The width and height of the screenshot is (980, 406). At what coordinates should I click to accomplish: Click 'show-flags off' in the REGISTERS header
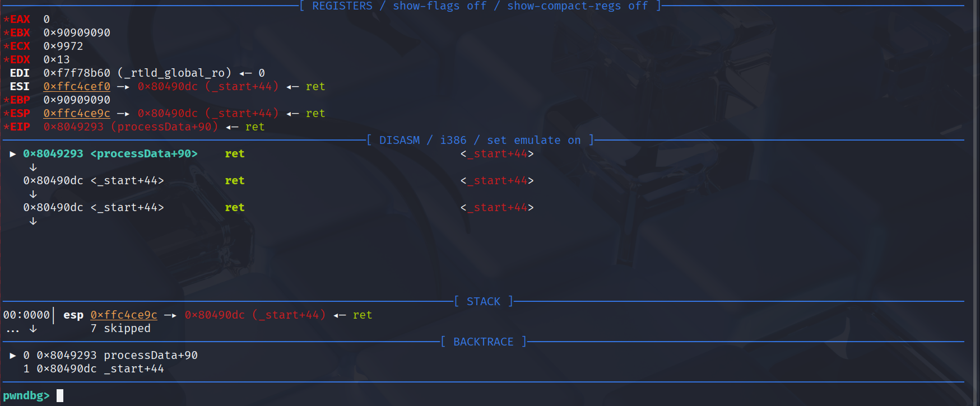(439, 6)
